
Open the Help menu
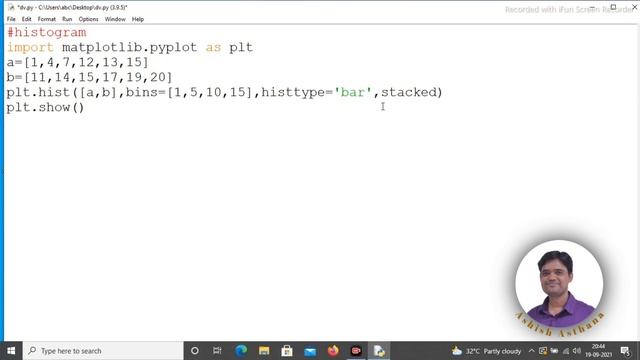(138, 19)
